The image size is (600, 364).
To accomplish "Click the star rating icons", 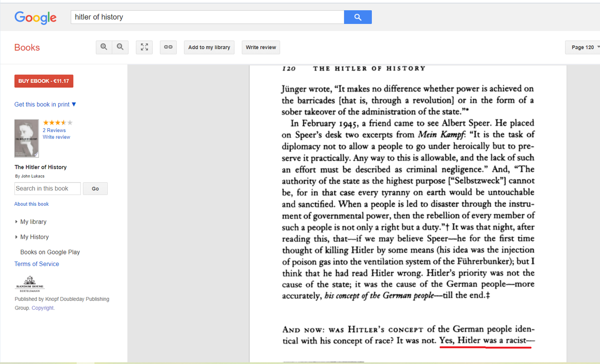I will click(x=58, y=123).
